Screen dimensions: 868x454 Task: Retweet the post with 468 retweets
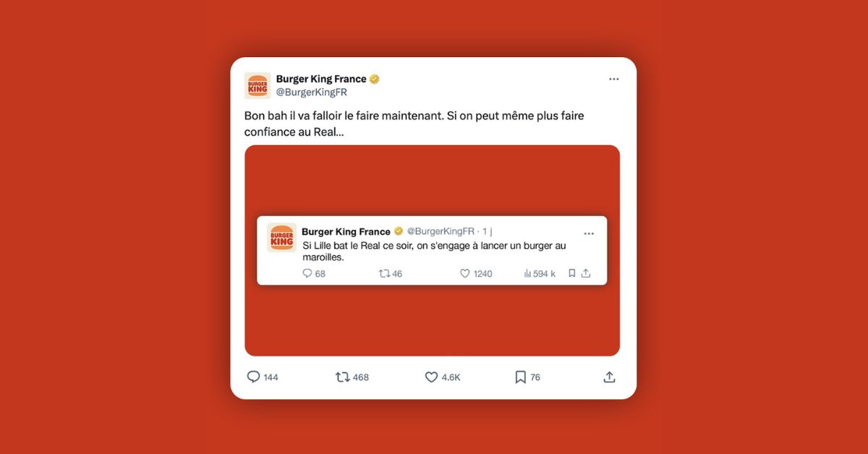(x=343, y=377)
